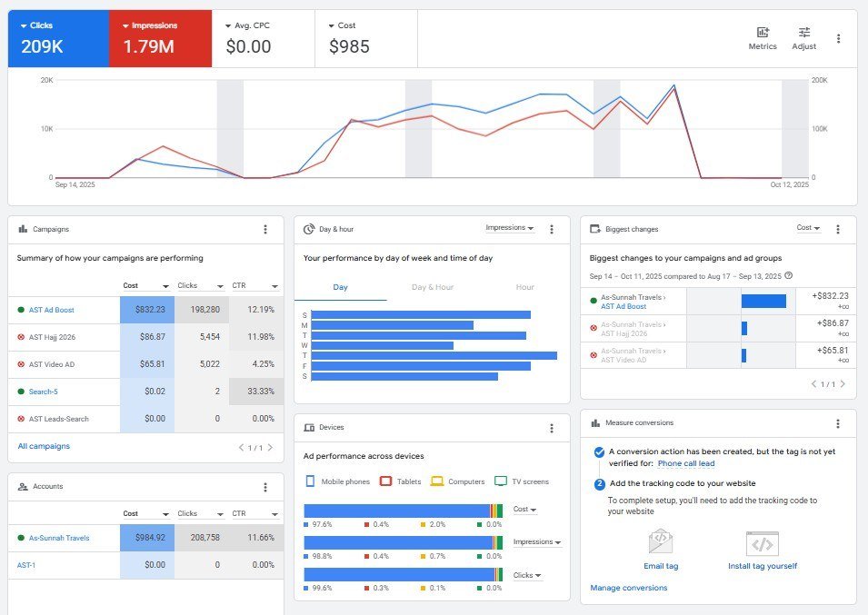Click the paused status icon for AST Hajj 2026

pyautogui.click(x=21, y=337)
